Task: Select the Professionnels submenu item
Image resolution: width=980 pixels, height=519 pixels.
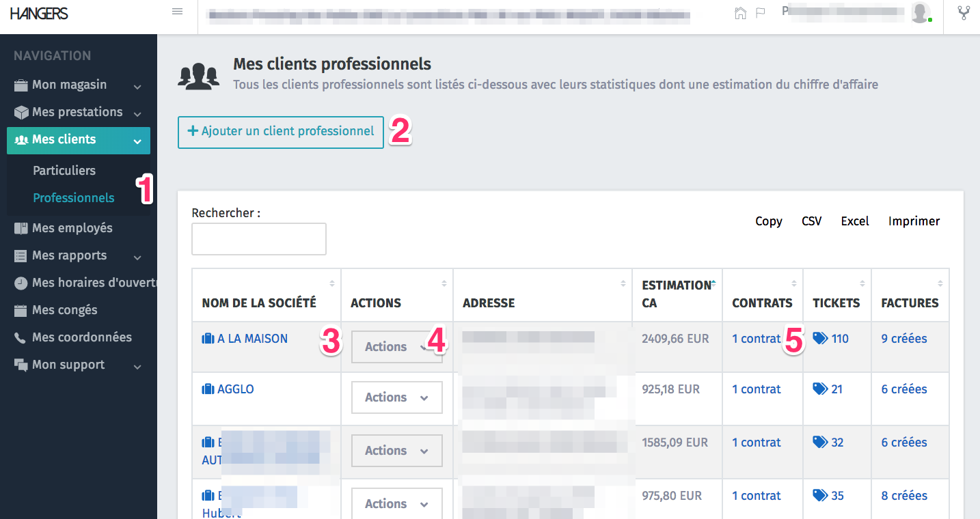Action: click(74, 198)
